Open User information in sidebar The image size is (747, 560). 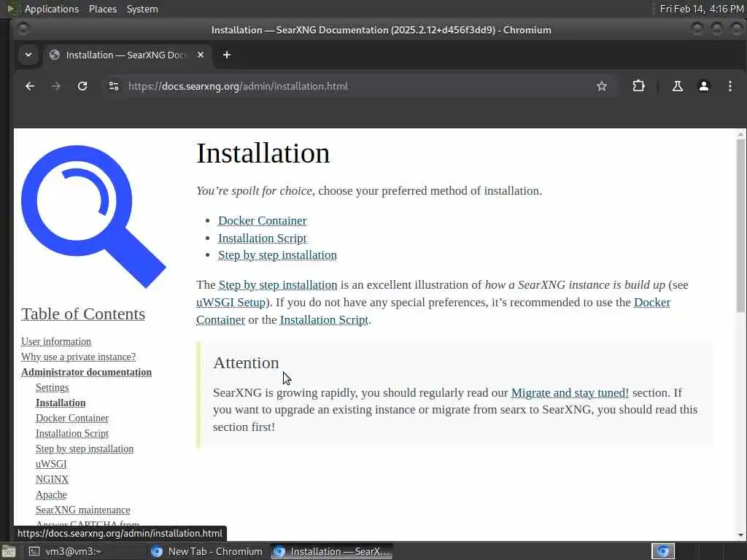click(x=55, y=342)
